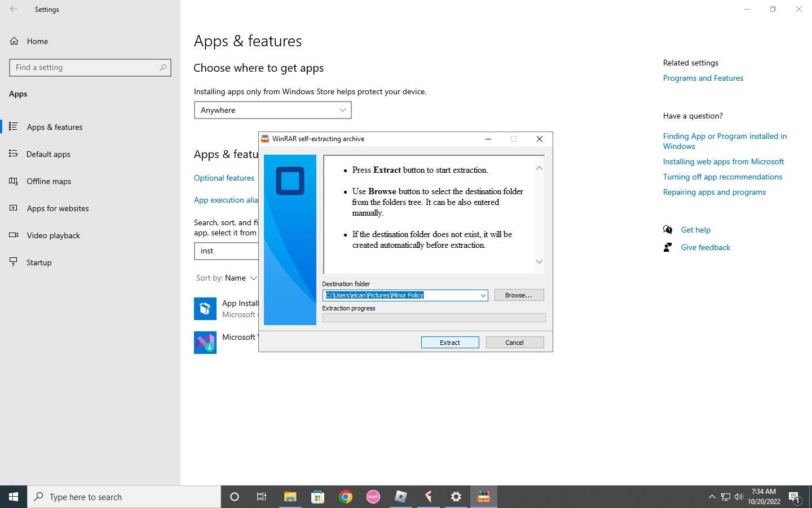
Task: Open Google Chrome from the taskbar
Action: pos(346,497)
